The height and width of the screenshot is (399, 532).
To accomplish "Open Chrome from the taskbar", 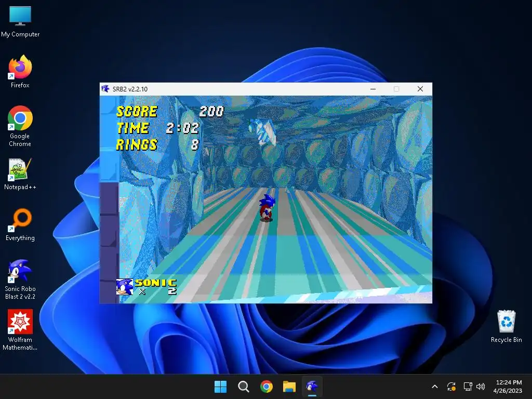I will pyautogui.click(x=267, y=387).
